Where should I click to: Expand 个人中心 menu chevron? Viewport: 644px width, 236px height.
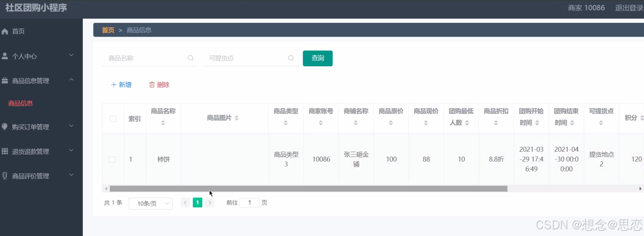pos(71,55)
